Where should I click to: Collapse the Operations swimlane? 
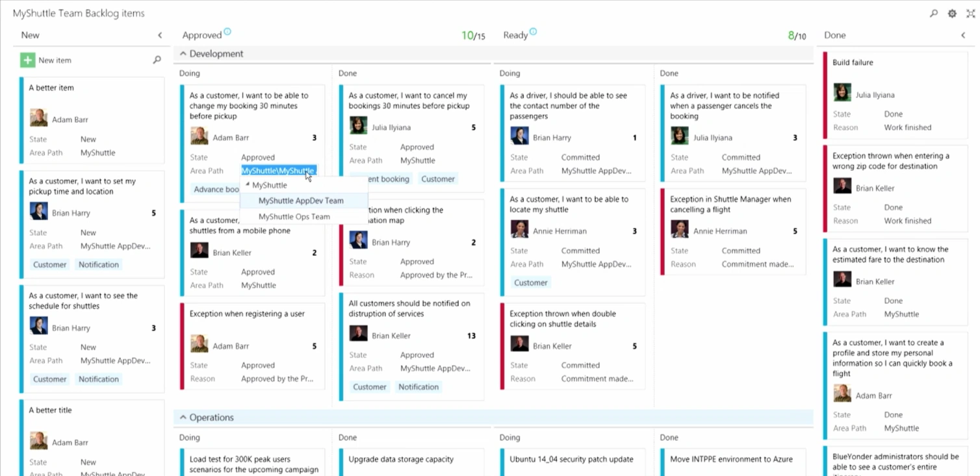pos(184,417)
